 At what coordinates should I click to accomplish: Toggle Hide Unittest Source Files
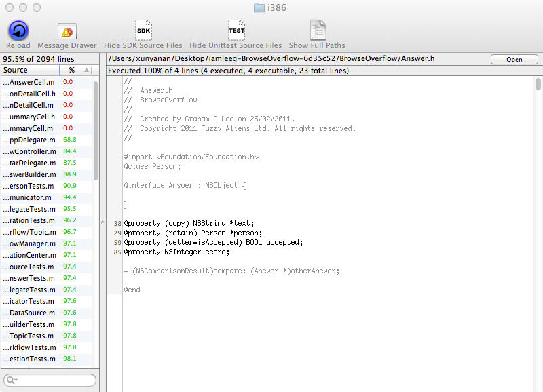(x=236, y=30)
